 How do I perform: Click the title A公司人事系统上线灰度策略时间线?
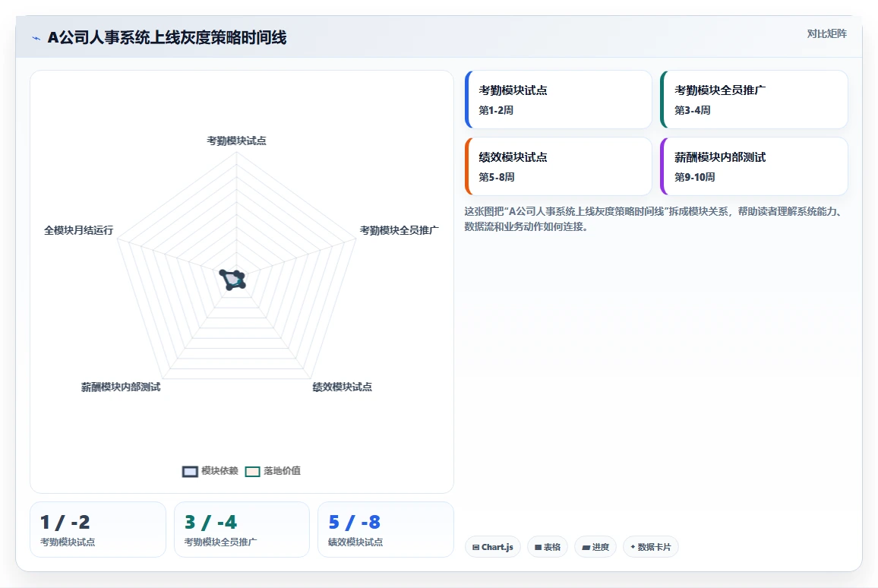point(167,37)
